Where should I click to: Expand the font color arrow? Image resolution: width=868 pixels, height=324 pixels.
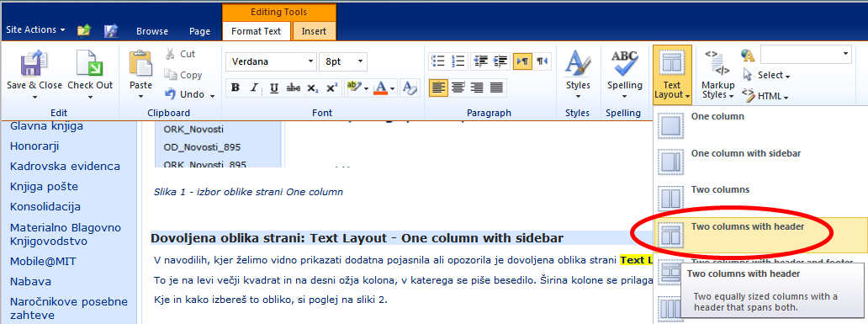393,88
